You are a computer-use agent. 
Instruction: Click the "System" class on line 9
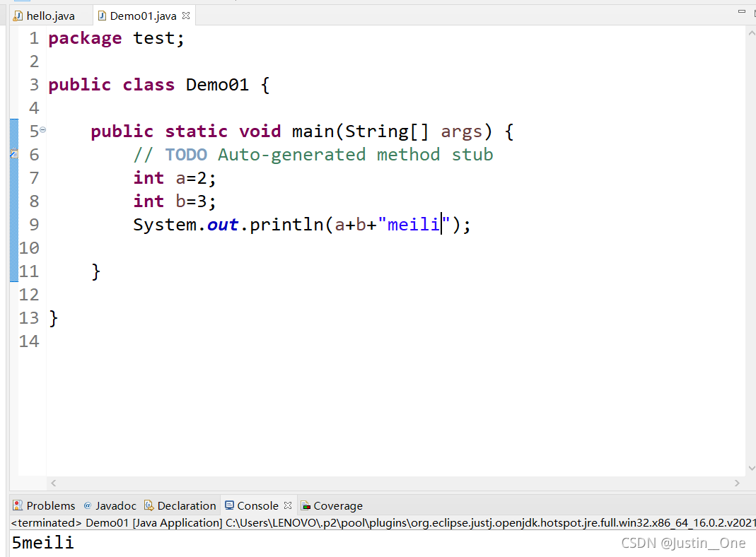pyautogui.click(x=165, y=225)
